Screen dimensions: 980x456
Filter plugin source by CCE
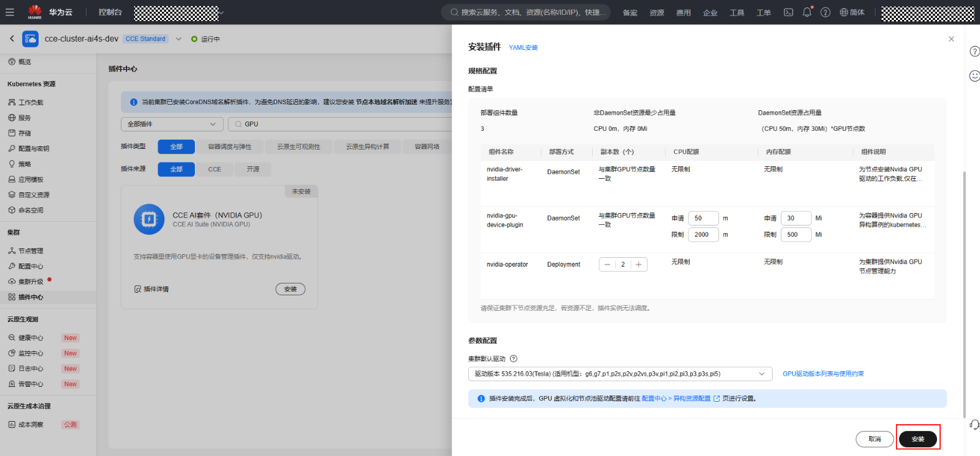point(215,169)
